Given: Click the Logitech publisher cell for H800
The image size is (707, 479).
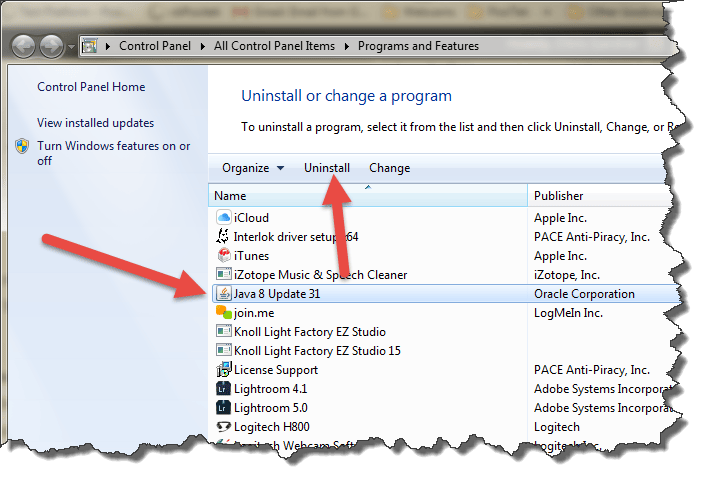Looking at the screenshot, I should 557,427.
